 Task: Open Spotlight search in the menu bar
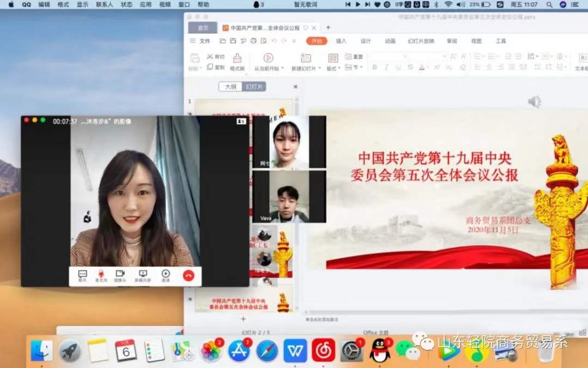point(549,4)
